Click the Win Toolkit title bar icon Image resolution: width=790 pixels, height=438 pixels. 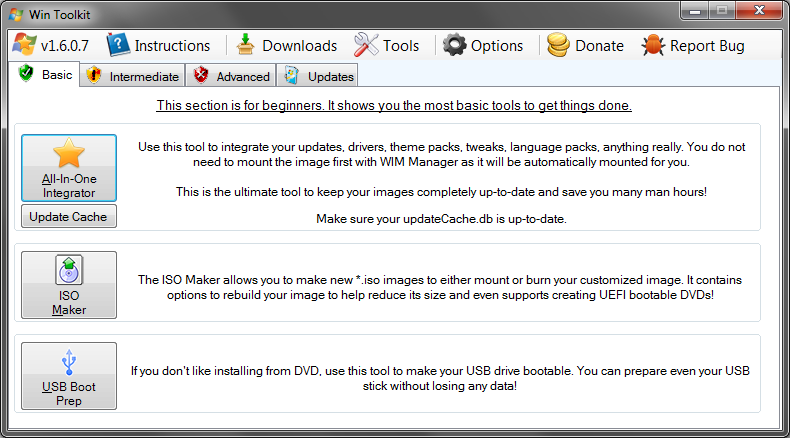[x=16, y=14]
